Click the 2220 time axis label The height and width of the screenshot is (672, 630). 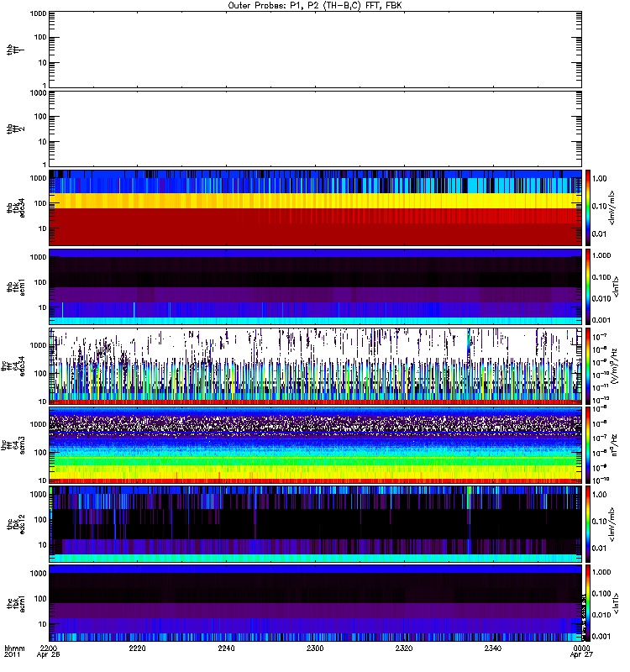pyautogui.click(x=137, y=648)
